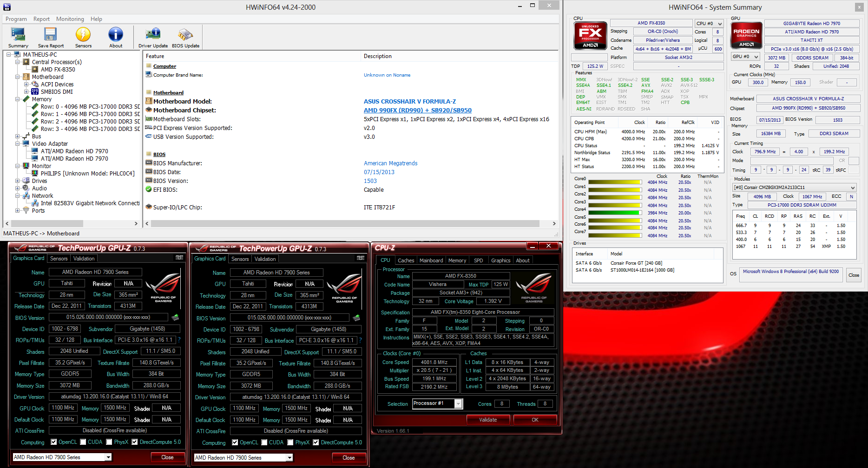Click ASUS CROSSHAIR V FORMULA-Z link

pos(410,102)
